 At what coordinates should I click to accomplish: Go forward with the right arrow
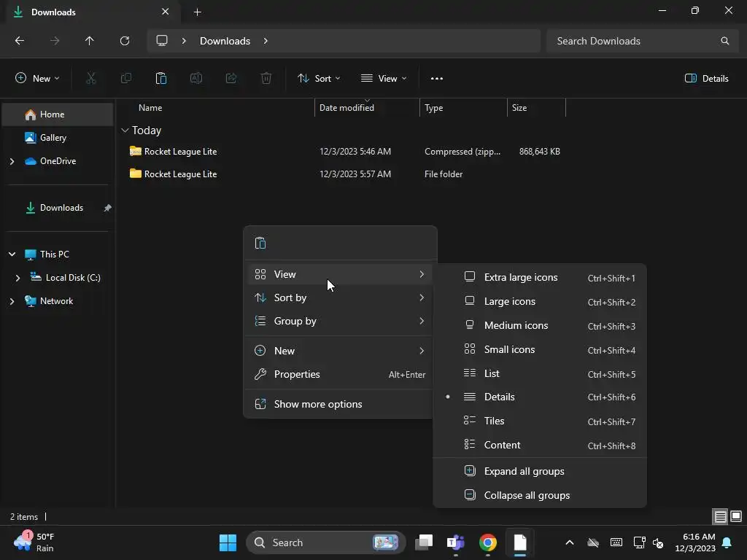coord(55,41)
